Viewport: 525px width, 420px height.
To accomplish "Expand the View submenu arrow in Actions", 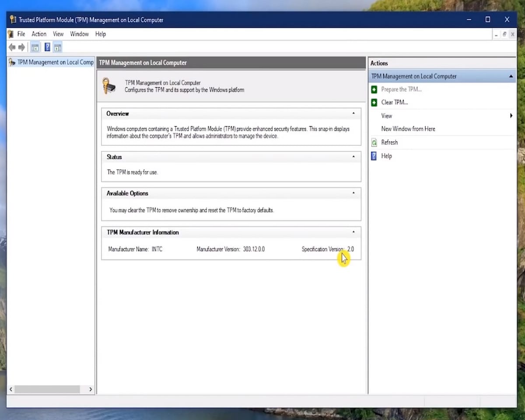I will 511,116.
